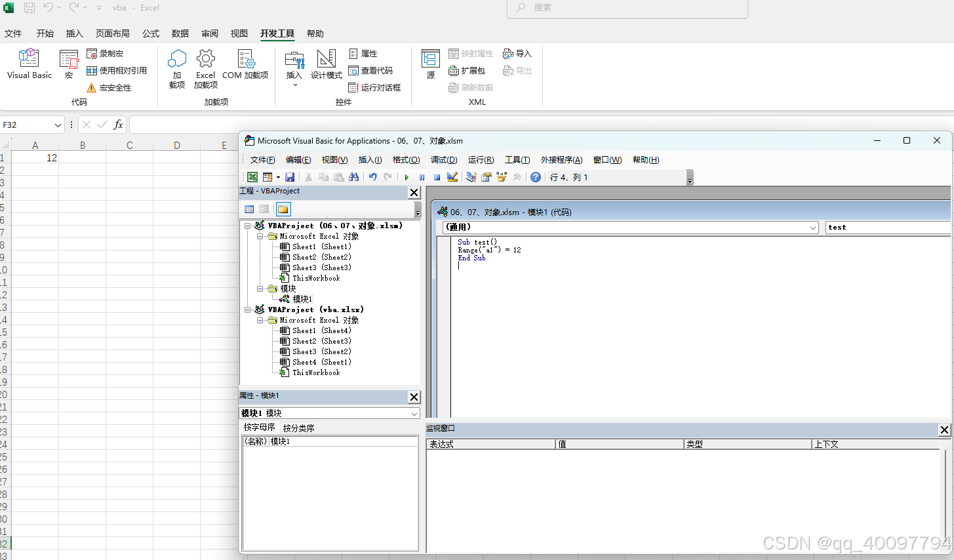The image size is (954, 560).
Task: Click the Break pause icon in VBA toolbar
Action: (x=422, y=177)
